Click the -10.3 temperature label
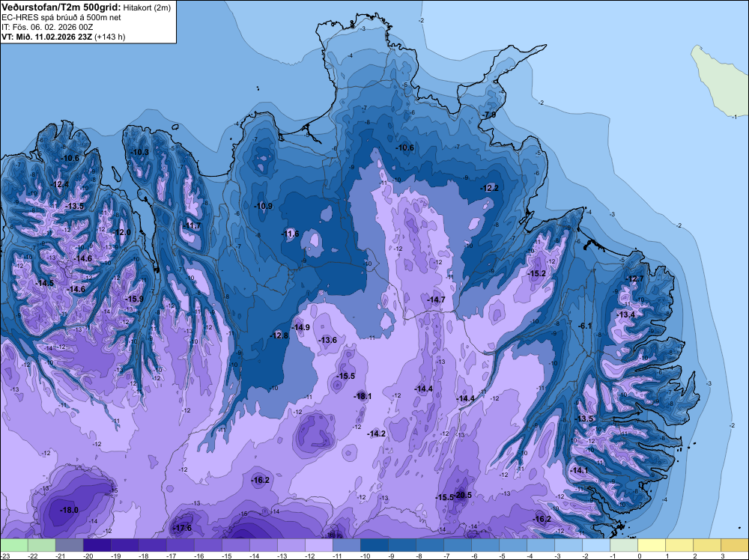749x560 pixels. pos(140,152)
